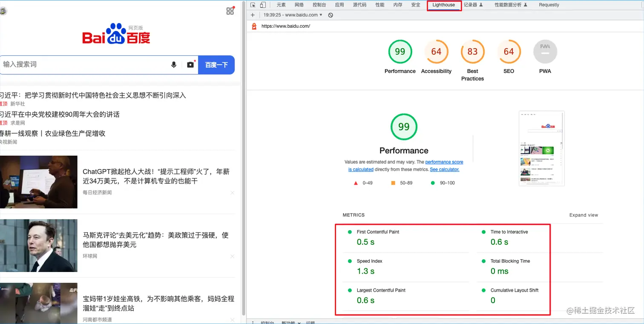This screenshot has width=644, height=324.
Task: Select the Lighthouse tab
Action: coord(444,5)
